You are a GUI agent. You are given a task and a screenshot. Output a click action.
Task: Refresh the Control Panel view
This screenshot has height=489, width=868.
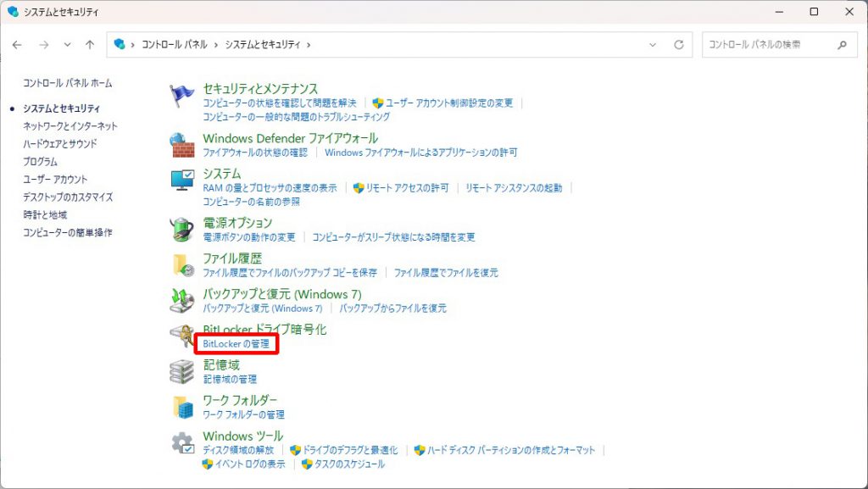coord(679,45)
